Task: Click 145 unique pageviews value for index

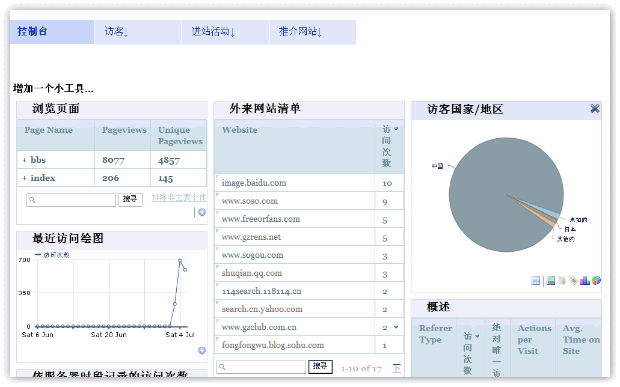Action: (x=166, y=178)
